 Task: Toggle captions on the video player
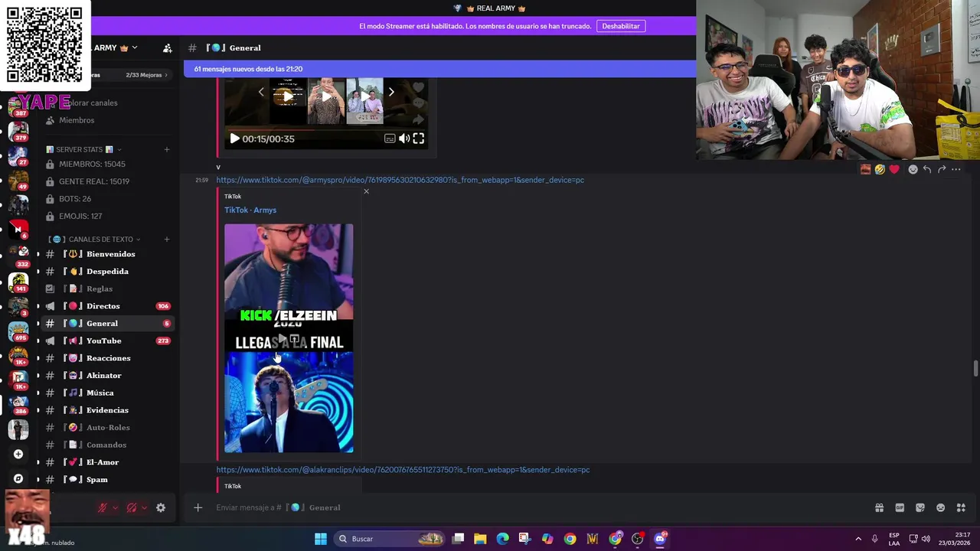tap(390, 139)
